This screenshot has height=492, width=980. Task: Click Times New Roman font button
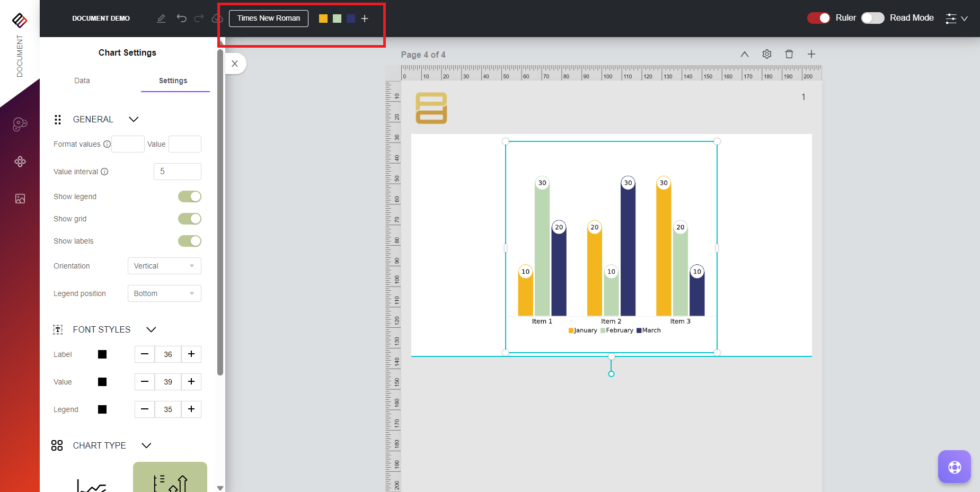point(268,18)
